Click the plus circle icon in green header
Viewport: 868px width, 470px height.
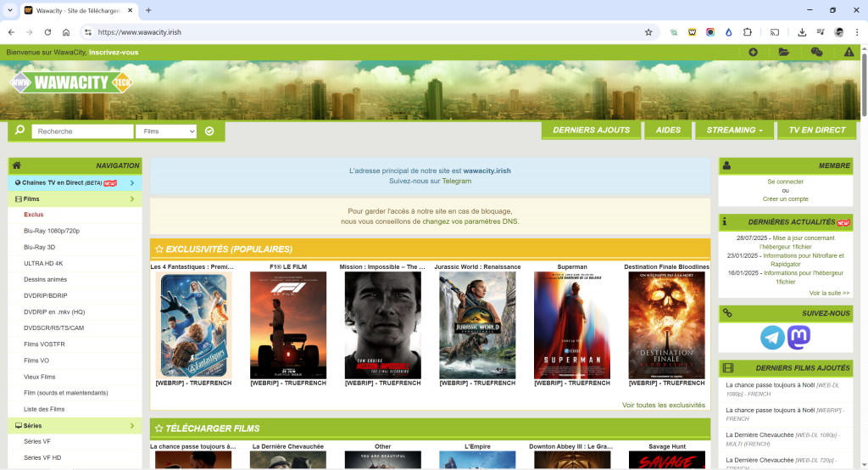click(753, 52)
